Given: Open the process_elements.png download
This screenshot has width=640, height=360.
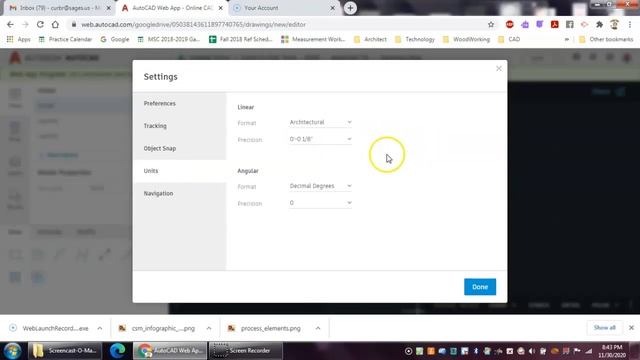Looking at the screenshot, I should pos(265,328).
